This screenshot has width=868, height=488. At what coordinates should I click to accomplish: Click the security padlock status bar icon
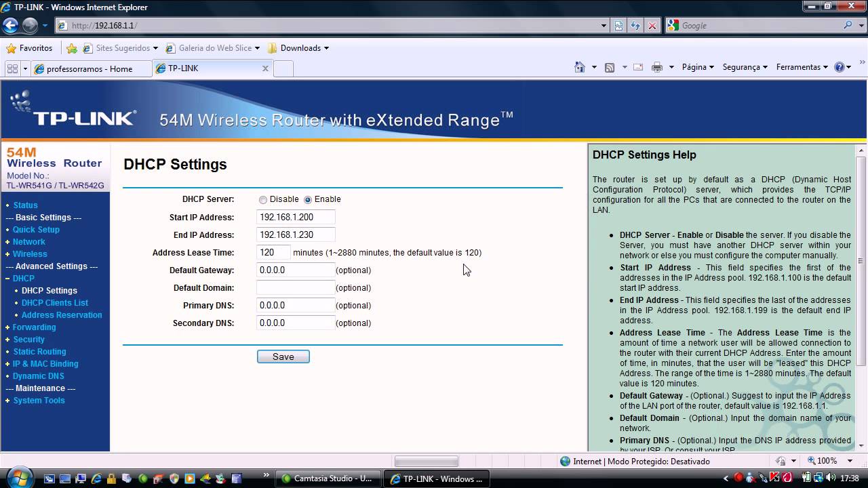[781, 461]
